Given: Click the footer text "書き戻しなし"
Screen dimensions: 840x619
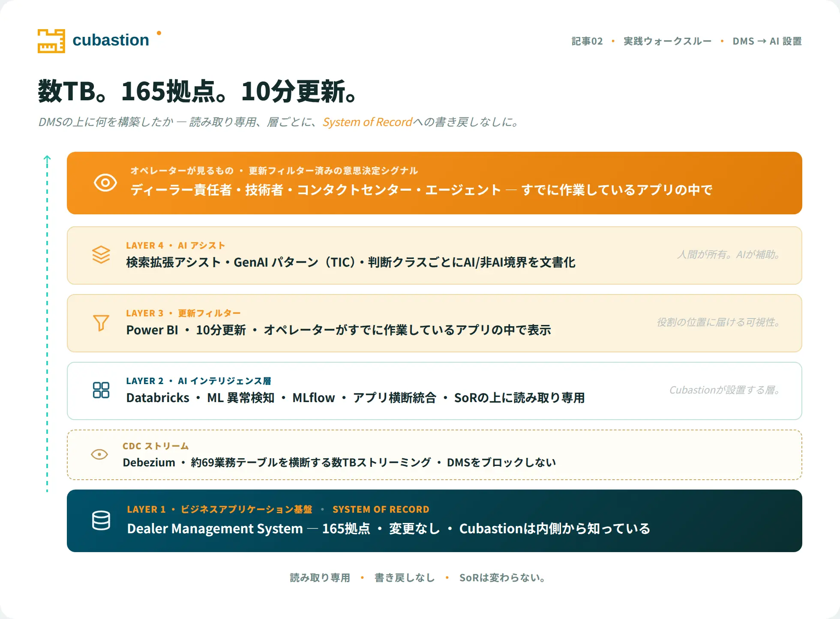Looking at the screenshot, I should click(x=405, y=578).
